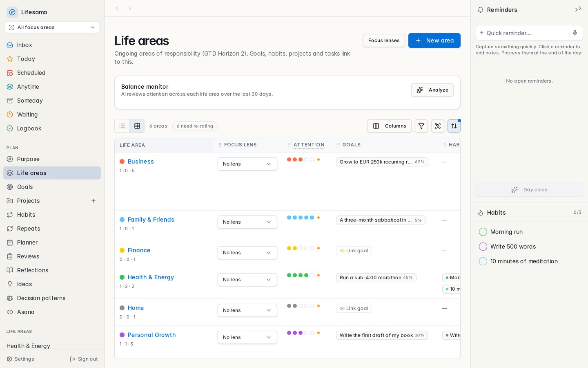Viewport: 588px width, 368px height.
Task: Open the Columns button
Action: 390,126
